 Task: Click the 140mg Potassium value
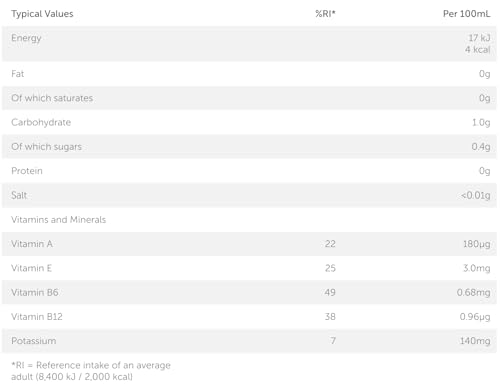tap(475, 341)
